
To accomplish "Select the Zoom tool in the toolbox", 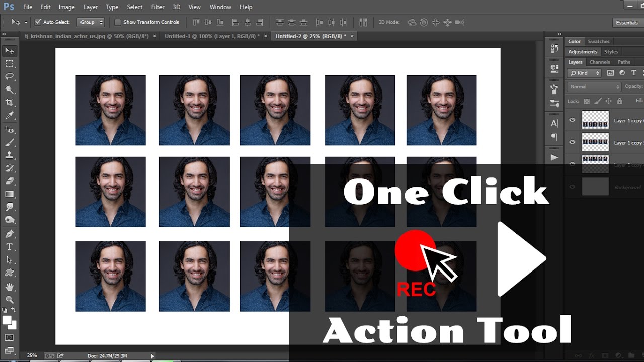I will (x=10, y=300).
